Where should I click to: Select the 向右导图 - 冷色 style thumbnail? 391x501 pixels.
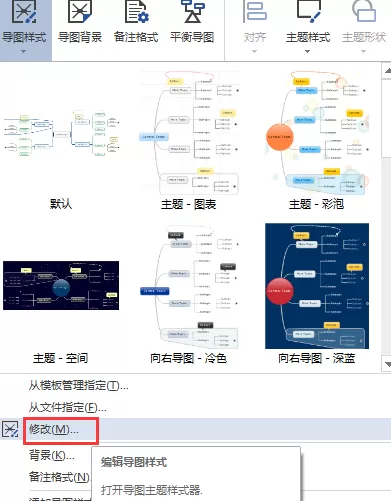[x=189, y=287]
